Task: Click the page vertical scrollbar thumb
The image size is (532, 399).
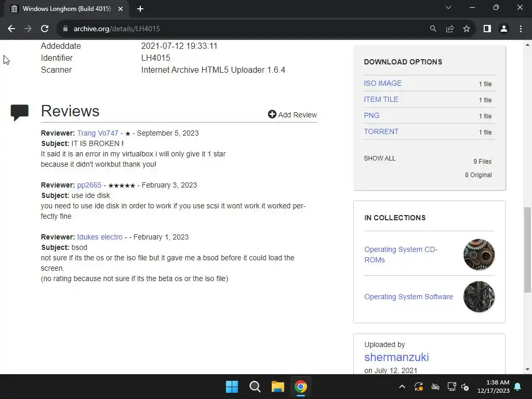Action: [x=528, y=249]
